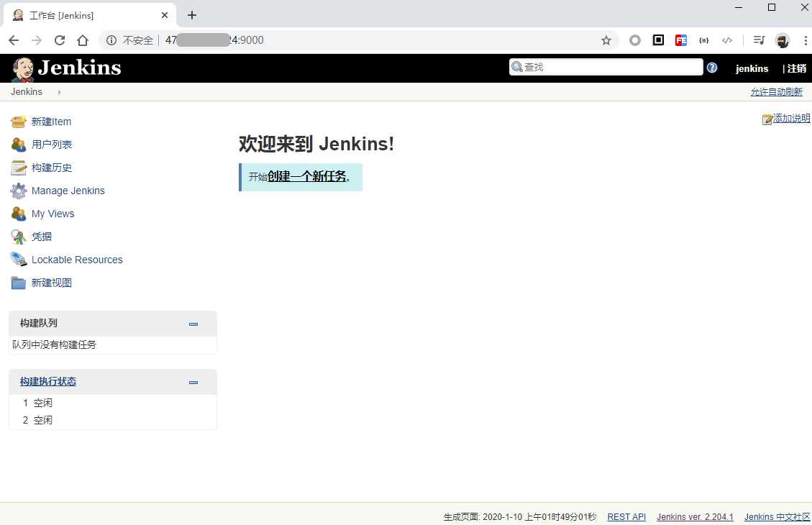Click executor 2 空闲 row

click(x=113, y=420)
